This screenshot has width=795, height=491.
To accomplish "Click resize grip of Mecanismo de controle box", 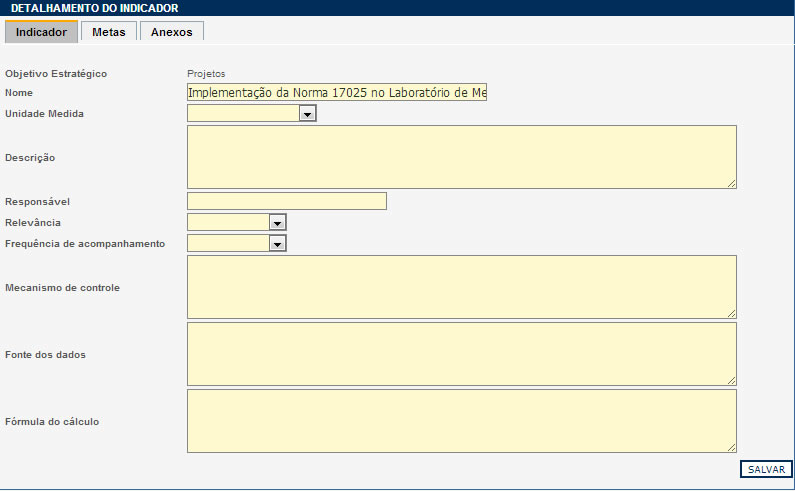I will pyautogui.click(x=732, y=313).
